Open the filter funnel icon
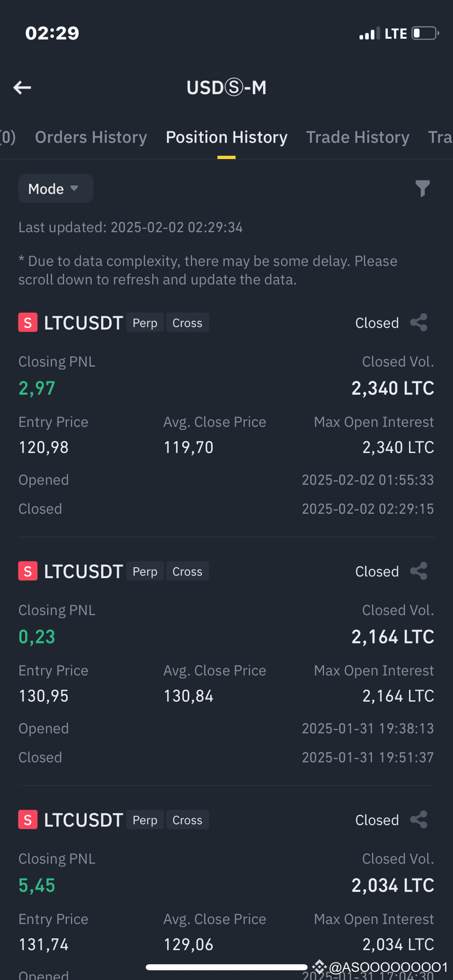Screen dimensions: 453x980 point(422,189)
